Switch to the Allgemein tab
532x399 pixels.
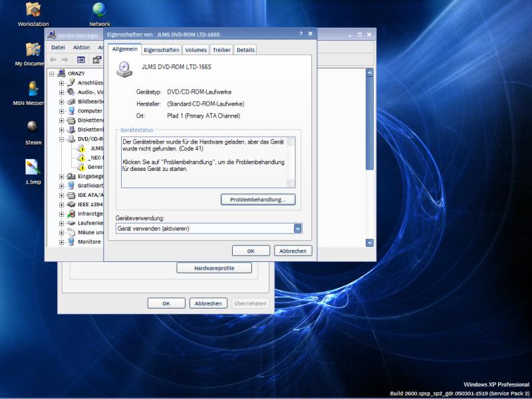pyautogui.click(x=125, y=49)
